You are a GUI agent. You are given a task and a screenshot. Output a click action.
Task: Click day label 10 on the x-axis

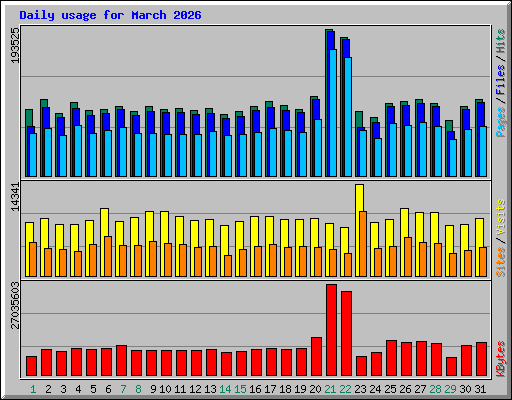(165, 389)
